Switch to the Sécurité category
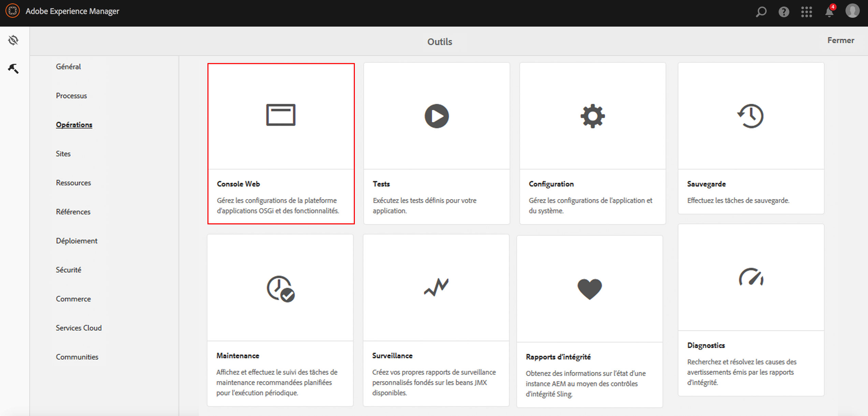This screenshot has height=416, width=868. (x=68, y=270)
